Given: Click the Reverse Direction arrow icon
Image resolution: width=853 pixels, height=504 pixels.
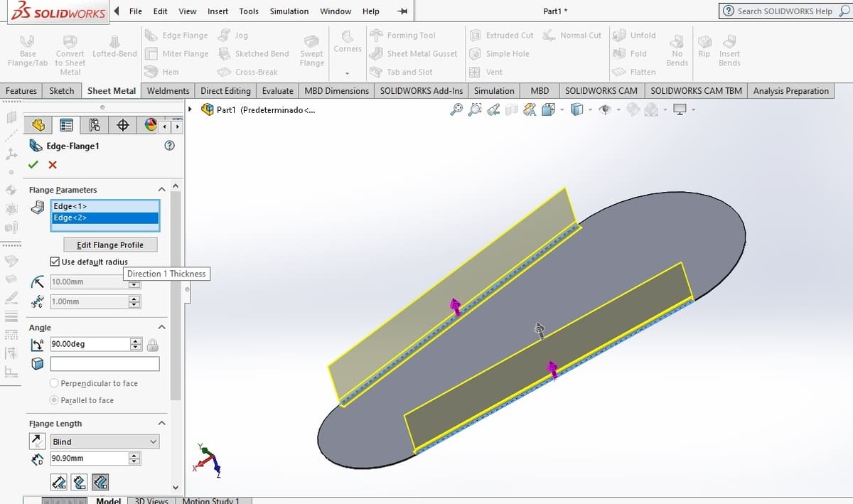Looking at the screenshot, I should pos(38,441).
